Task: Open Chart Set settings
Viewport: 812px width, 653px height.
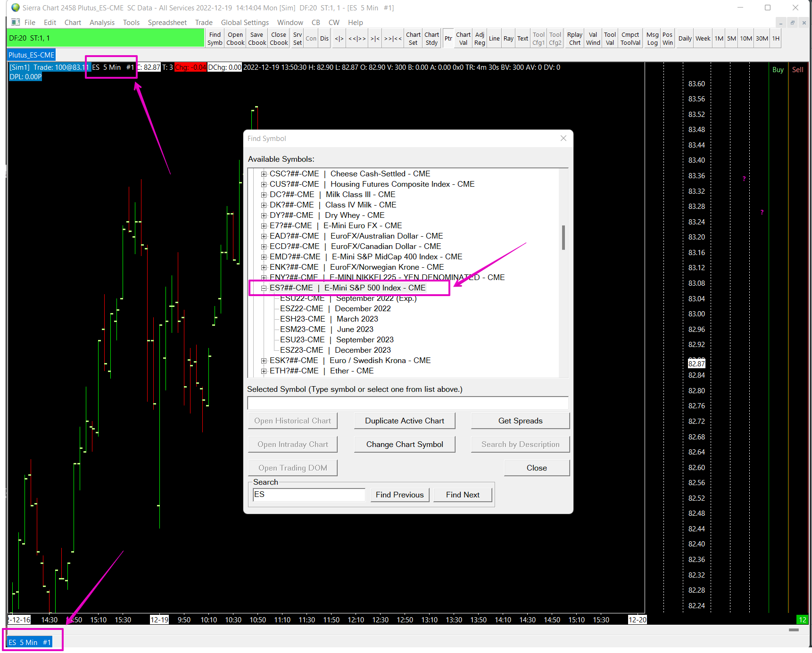Action: tap(413, 39)
